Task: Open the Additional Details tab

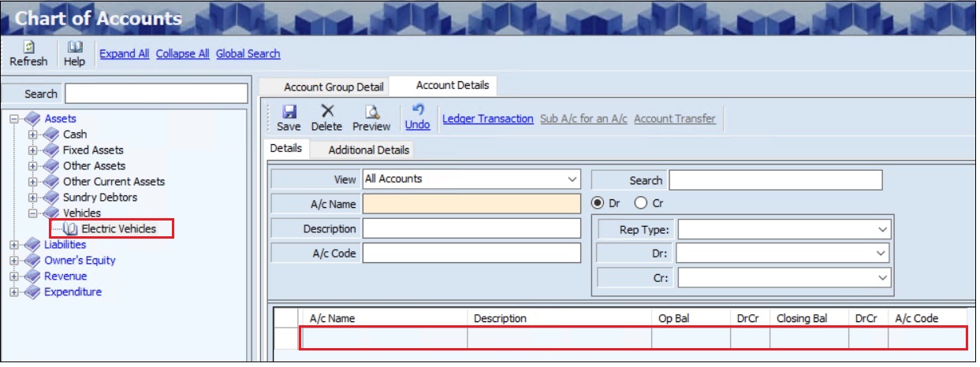Action: (368, 150)
